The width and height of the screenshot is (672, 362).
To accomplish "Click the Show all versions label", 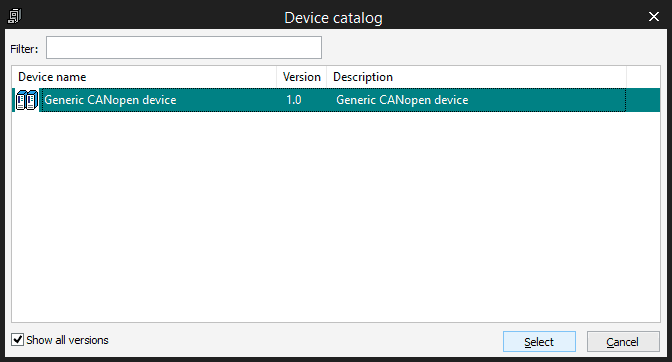I will coord(67,340).
